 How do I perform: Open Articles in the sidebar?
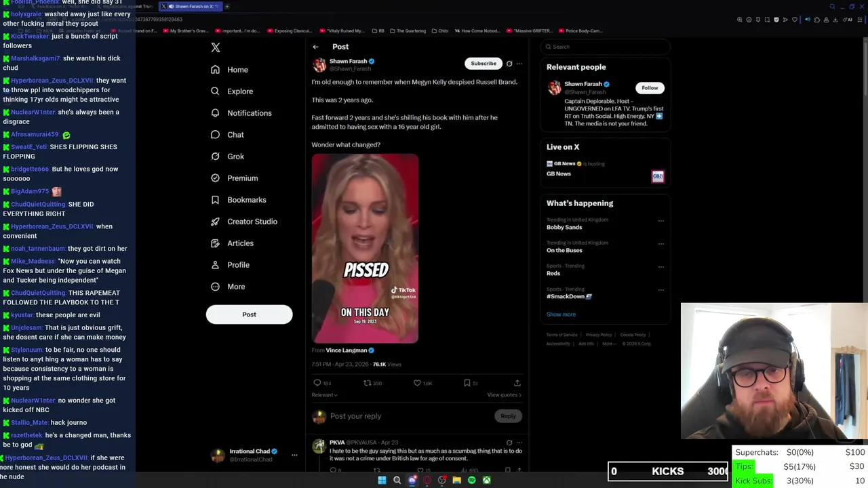point(232,243)
